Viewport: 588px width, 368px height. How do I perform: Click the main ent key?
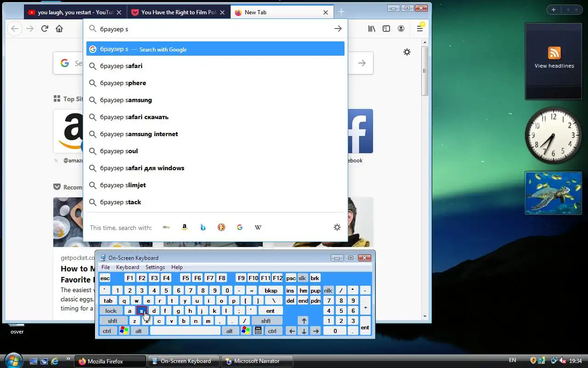click(x=271, y=310)
